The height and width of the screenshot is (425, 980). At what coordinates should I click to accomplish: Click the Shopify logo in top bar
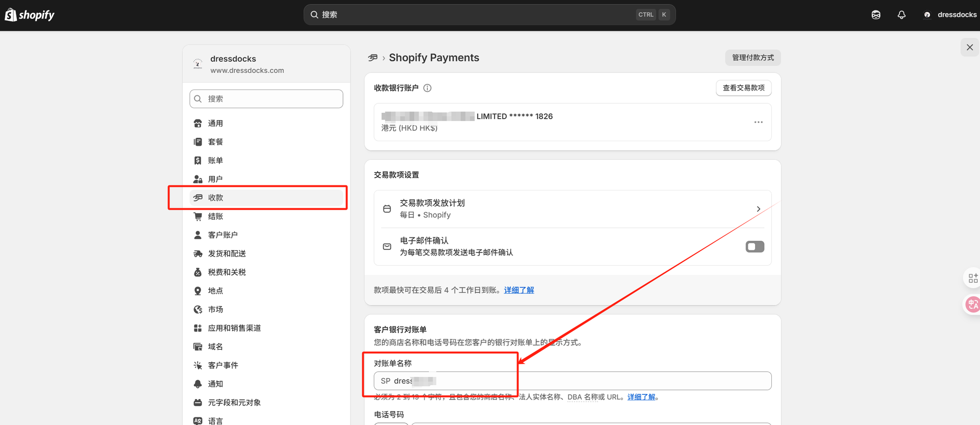point(30,15)
